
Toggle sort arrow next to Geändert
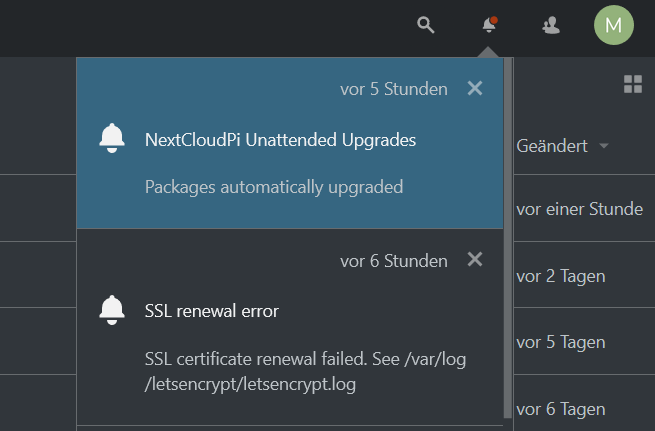point(604,146)
